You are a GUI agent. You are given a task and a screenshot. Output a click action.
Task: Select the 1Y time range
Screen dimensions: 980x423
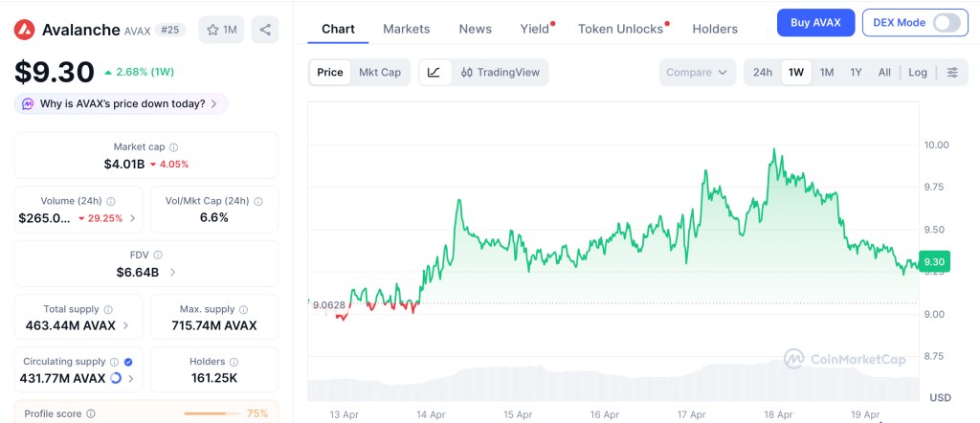[856, 73]
